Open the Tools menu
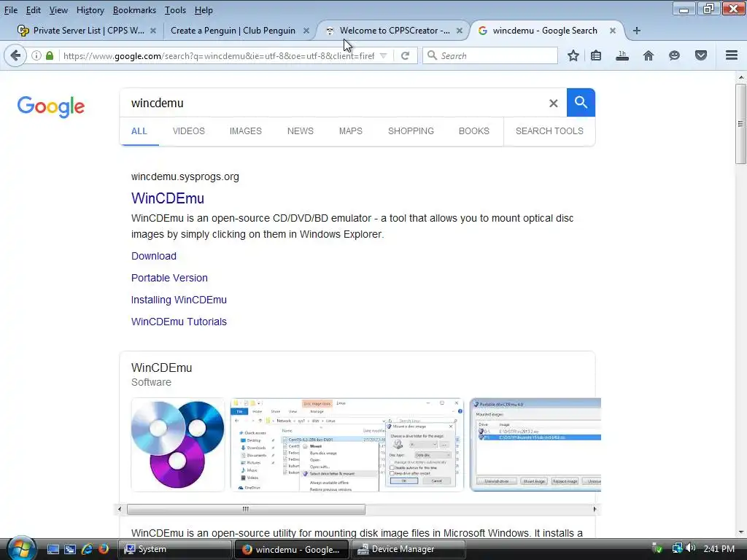 [x=175, y=10]
